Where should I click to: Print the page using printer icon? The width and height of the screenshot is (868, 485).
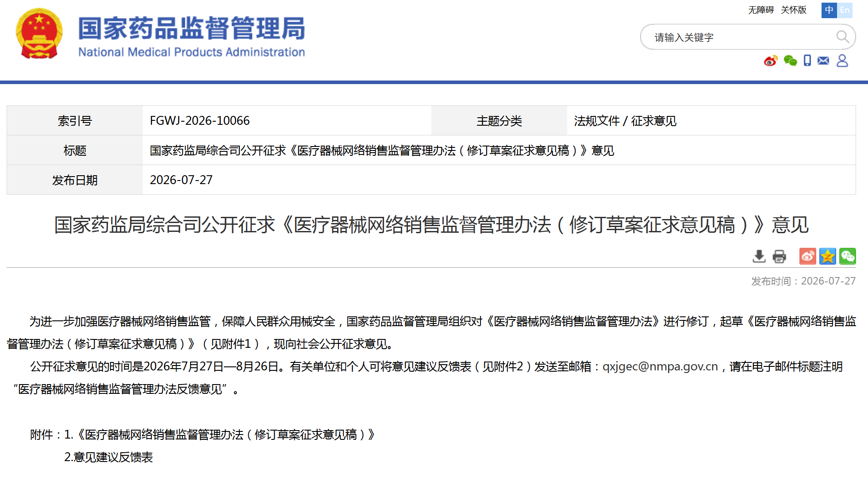pos(779,256)
